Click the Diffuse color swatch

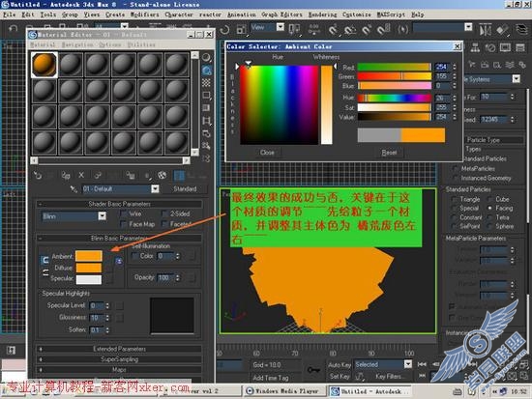pos(89,268)
